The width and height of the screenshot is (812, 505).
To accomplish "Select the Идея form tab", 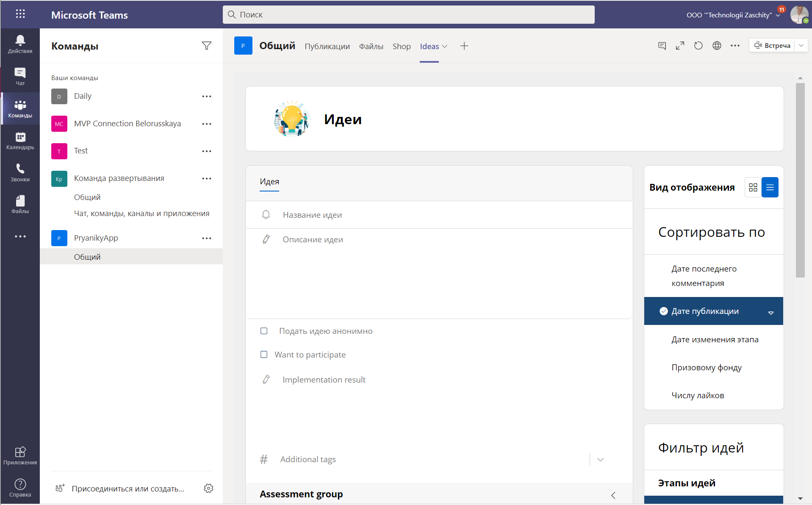I will pos(269,181).
